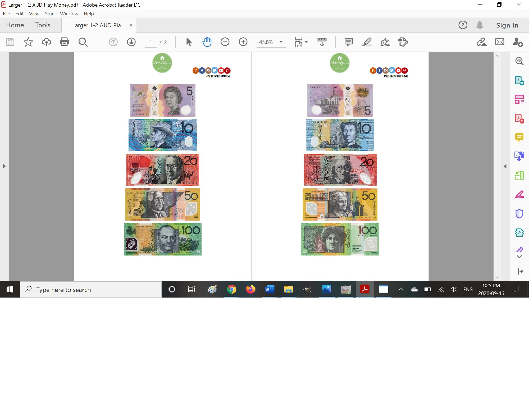Open the Fill & Sign tool

[519, 194]
